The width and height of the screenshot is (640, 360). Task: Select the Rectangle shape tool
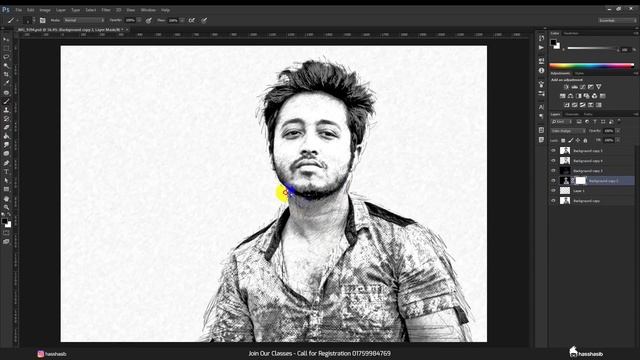point(6,189)
